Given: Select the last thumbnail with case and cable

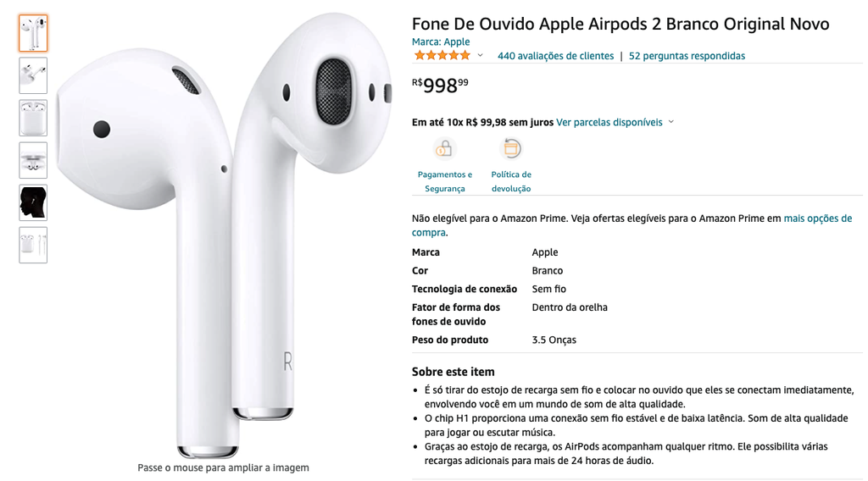Looking at the screenshot, I should (x=33, y=245).
